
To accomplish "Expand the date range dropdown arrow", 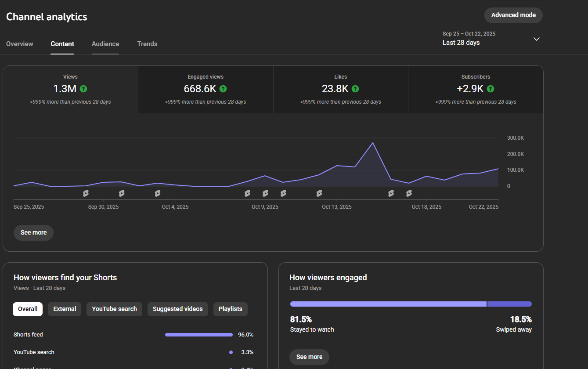I will [x=536, y=39].
